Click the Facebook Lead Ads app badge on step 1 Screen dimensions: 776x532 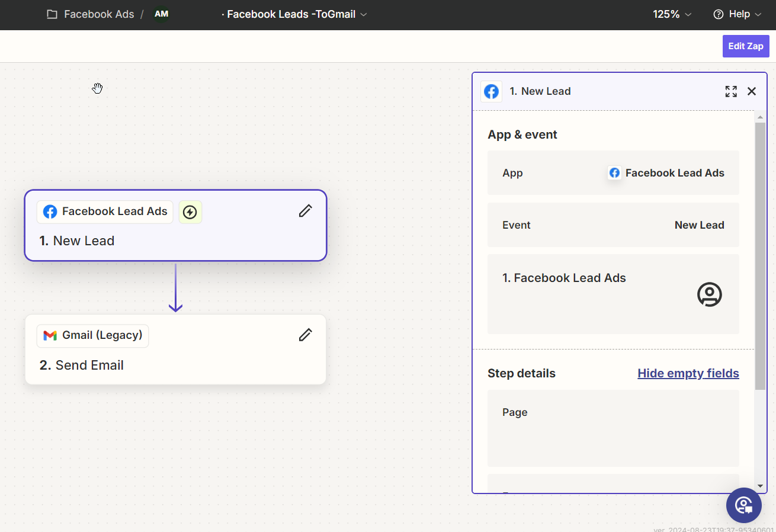point(105,211)
